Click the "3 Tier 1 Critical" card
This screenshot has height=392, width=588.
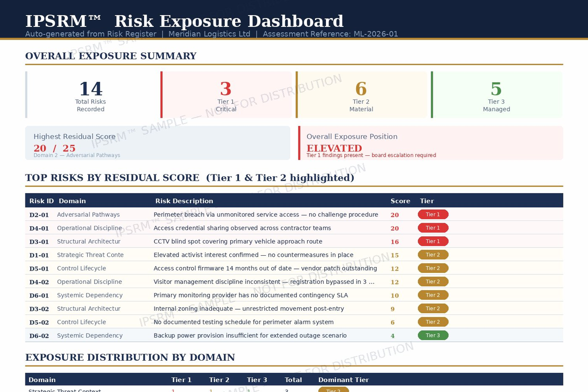226,95
